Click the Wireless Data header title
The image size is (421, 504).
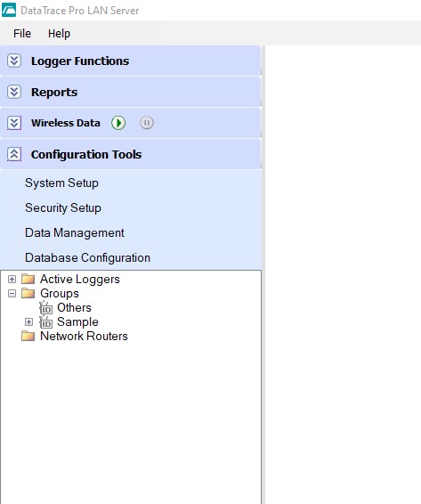pyautogui.click(x=66, y=123)
